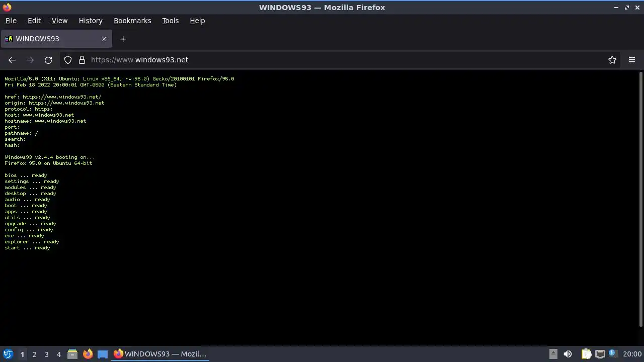644x362 pixels.
Task: Click the 'settings ... ready' line
Action: 32,182
